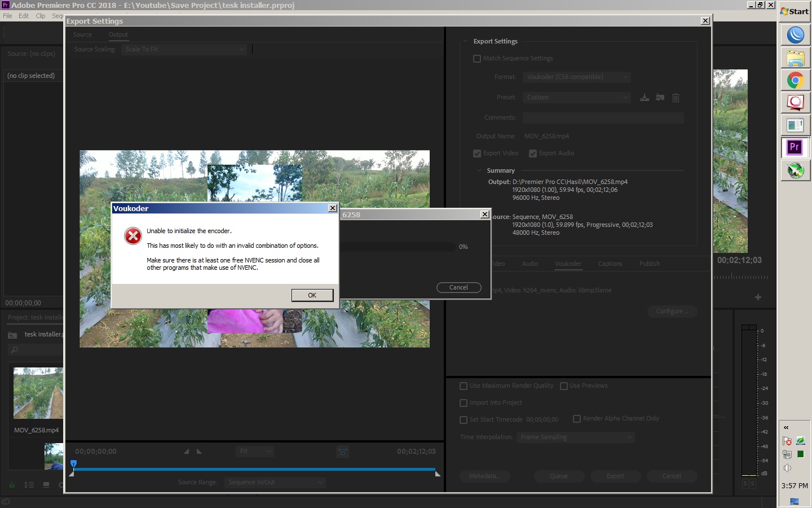Viewport: 812px width, 508px height.
Task: Click the set in point triangle icon
Action: coord(186,452)
